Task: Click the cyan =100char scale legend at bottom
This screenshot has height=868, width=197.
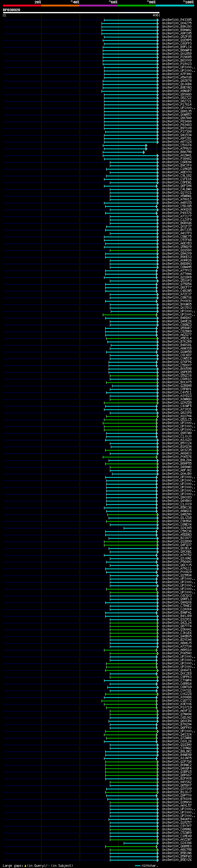Action: (x=146, y=865)
